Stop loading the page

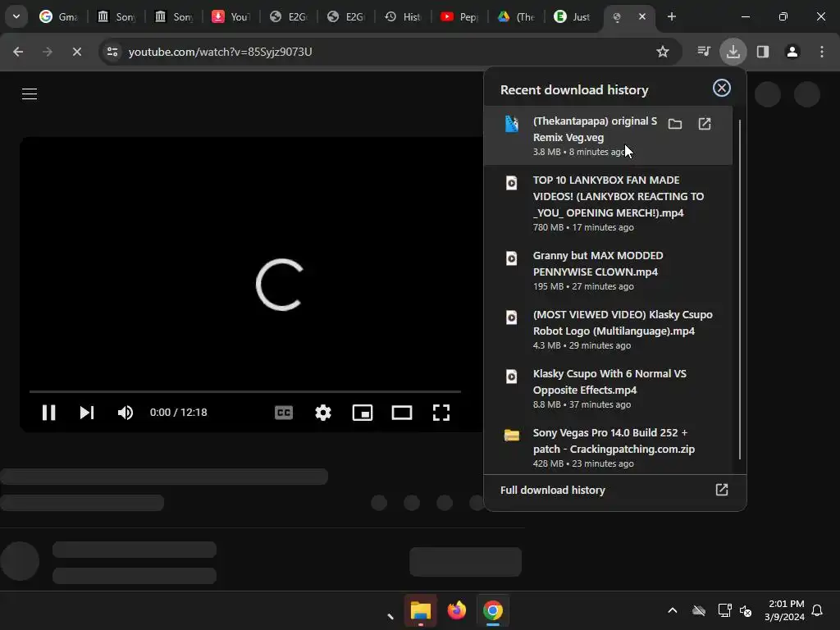pos(76,52)
